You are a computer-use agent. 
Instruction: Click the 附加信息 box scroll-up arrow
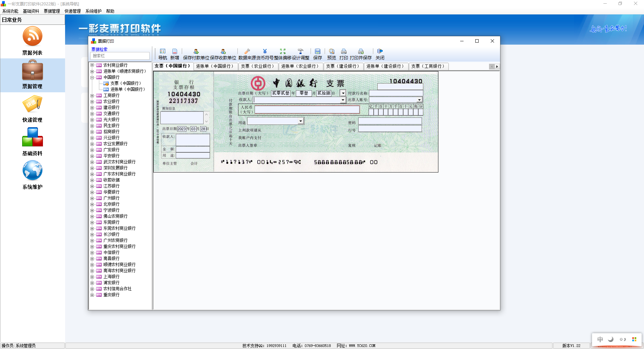click(x=207, y=114)
